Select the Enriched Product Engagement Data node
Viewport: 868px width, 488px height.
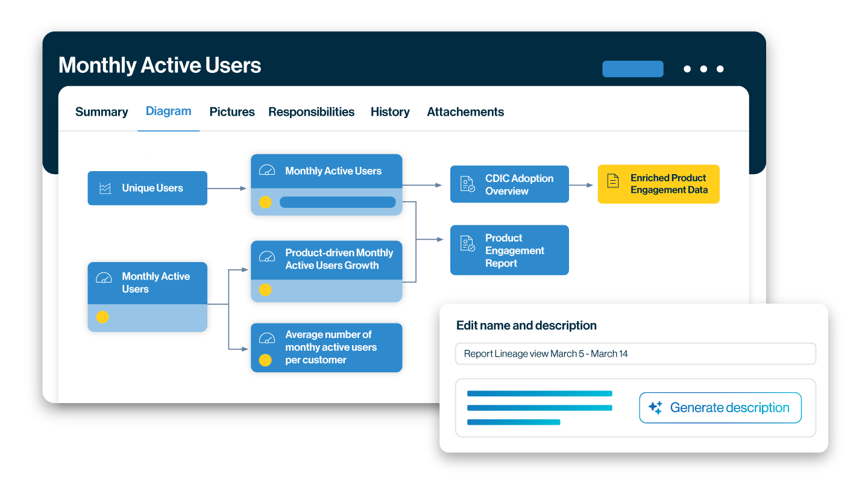pos(659,184)
